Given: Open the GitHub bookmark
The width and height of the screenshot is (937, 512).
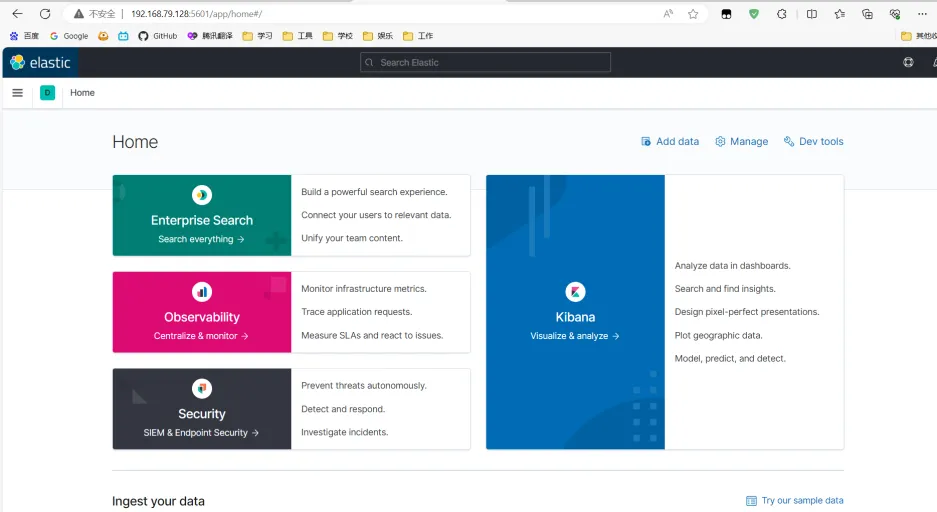Looking at the screenshot, I should 158,36.
